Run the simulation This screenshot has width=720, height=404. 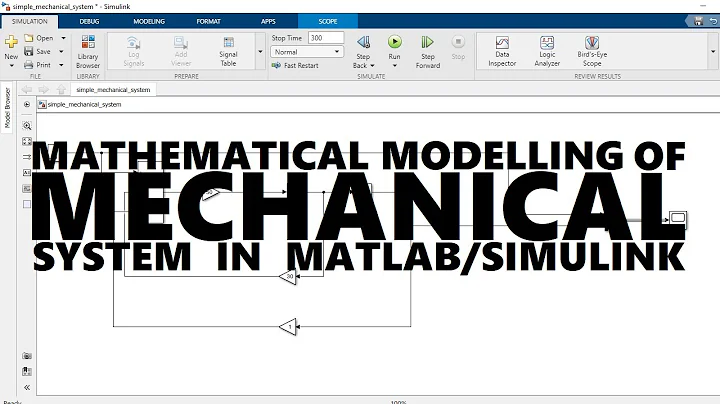394,46
